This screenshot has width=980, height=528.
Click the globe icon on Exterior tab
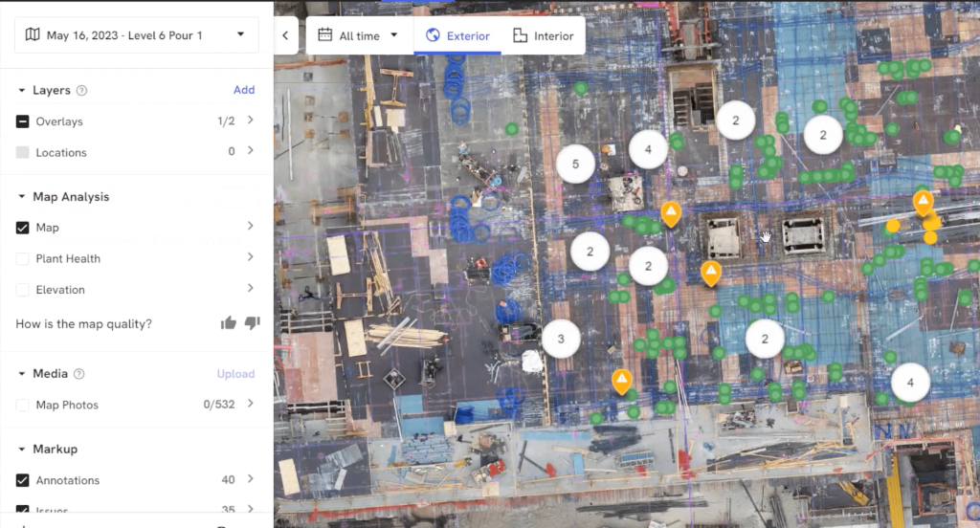point(433,35)
